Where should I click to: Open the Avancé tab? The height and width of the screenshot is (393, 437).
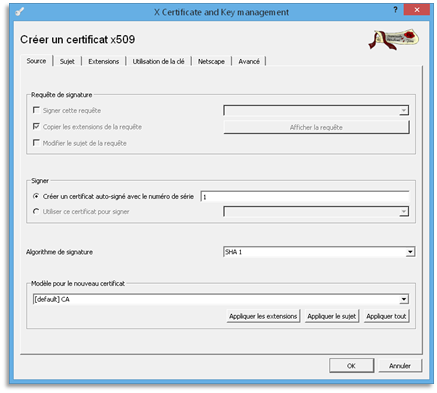coord(249,61)
